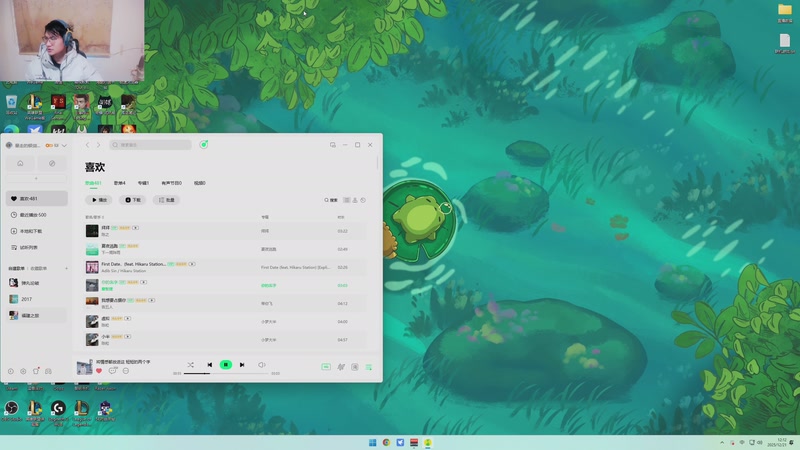This screenshot has width=800, height=450.
Task: Add a new playlist with sidebar plus
Action: pyautogui.click(x=66, y=268)
